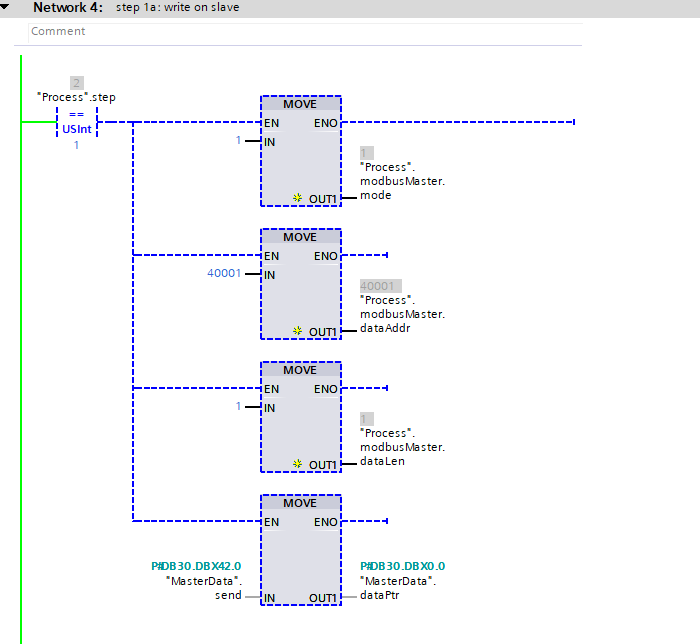Open the USInt data type selector
This screenshot has width=700, height=644.
tap(77, 129)
